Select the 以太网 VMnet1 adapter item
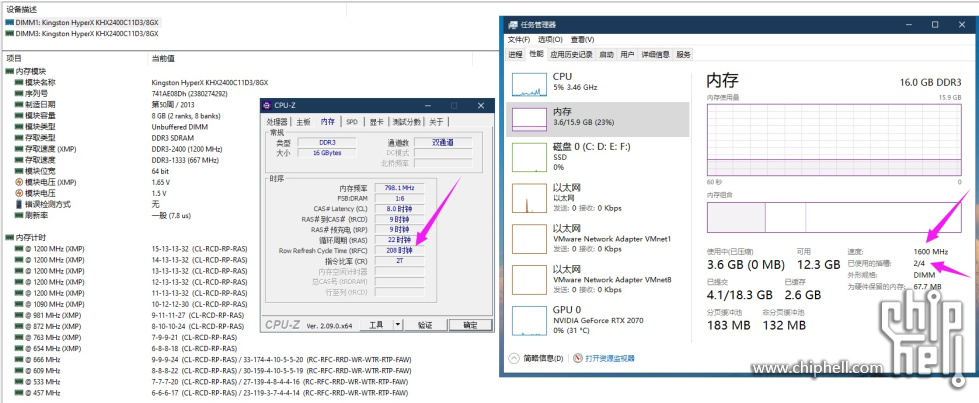Image resolution: width=979 pixels, height=403 pixels. (598, 238)
